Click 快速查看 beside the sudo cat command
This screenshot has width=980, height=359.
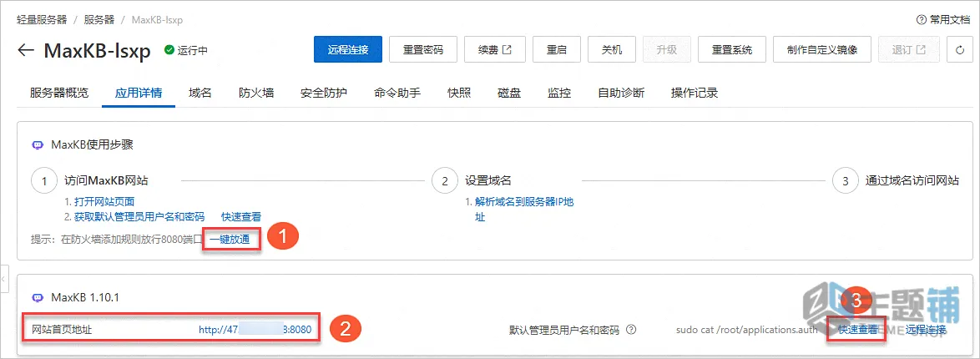(857, 330)
